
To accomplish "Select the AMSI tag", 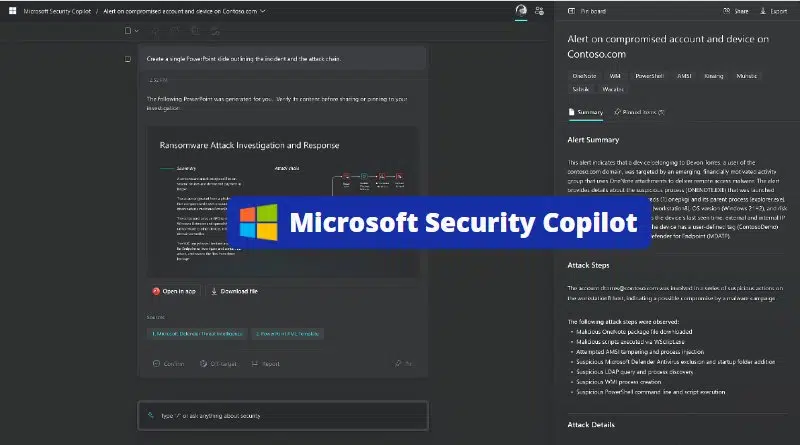I will [684, 76].
